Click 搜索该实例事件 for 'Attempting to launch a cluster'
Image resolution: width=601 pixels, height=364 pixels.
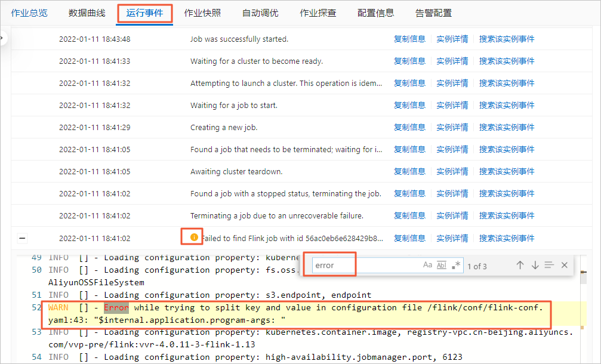click(507, 83)
